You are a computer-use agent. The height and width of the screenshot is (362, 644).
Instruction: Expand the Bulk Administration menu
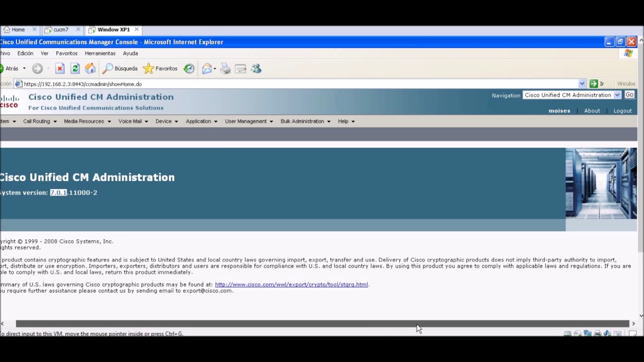[305, 121]
